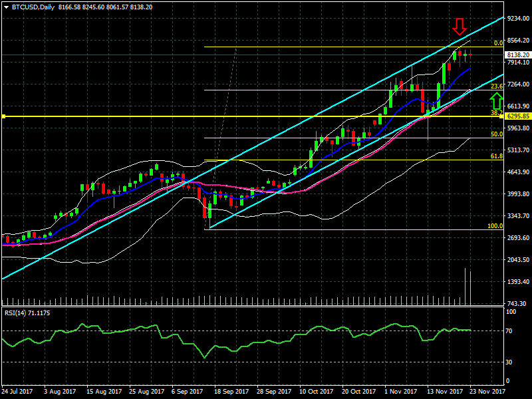Image resolution: width=532 pixels, height=399 pixels.
Task: Click the open value 8166.58 in header
Action: coord(69,7)
